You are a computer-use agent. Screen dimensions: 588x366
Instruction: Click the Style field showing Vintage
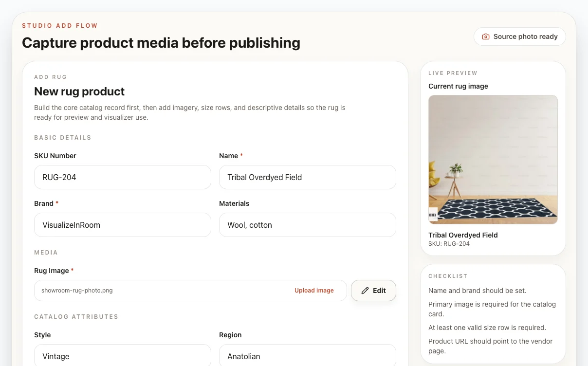point(123,355)
